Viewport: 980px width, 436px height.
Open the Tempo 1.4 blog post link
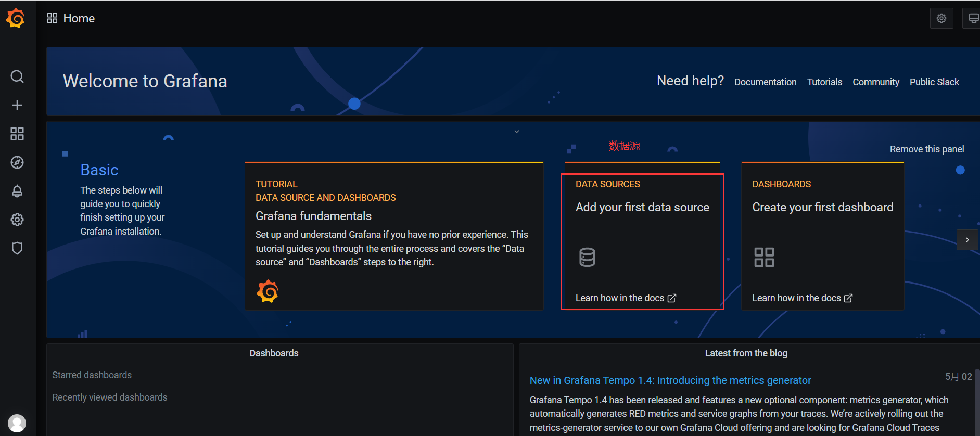click(670, 380)
